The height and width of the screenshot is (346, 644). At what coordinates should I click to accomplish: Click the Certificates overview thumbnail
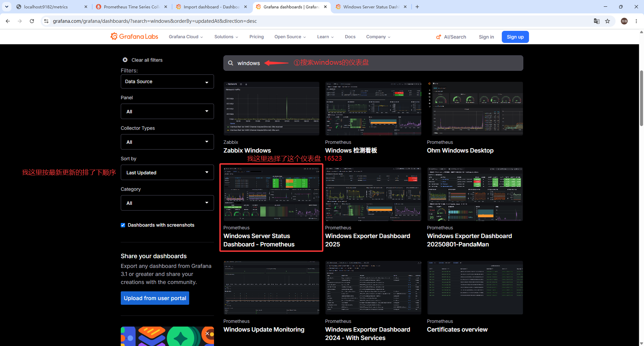pos(475,288)
